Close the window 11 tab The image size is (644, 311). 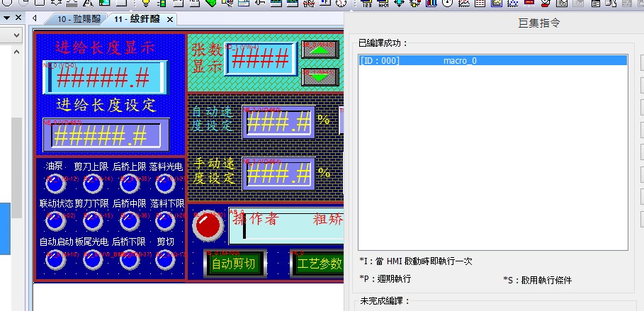click(x=170, y=19)
